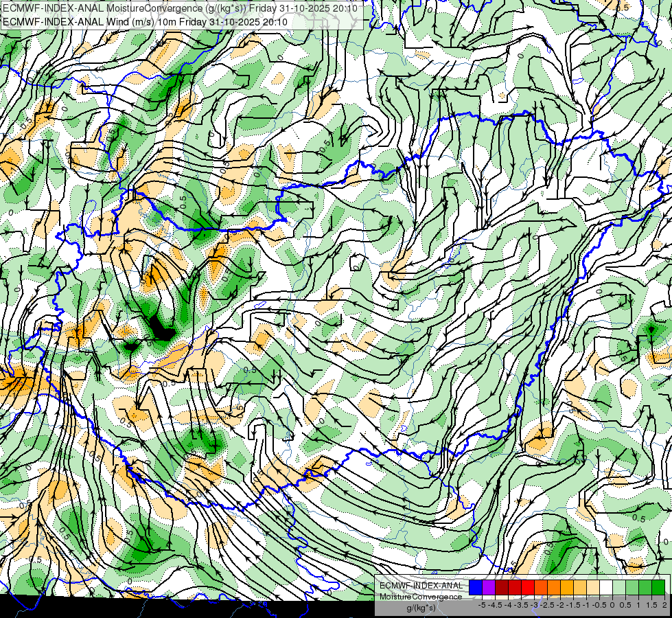Click the Wind (m/s) 10m title line
The height and width of the screenshot is (618, 672).
(145, 21)
